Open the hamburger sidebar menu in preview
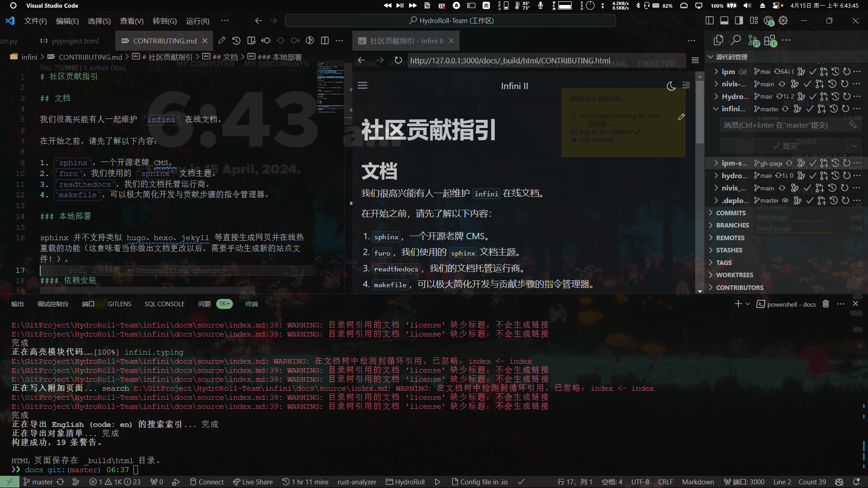Screen dimensions: 868x488 click(363, 85)
